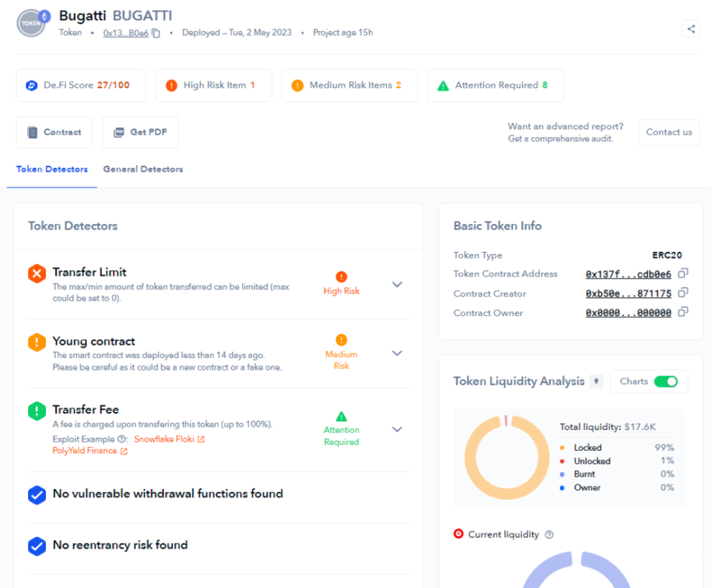Screen dimensions: 711x588
Task: Click the share icon at top right
Action: click(691, 29)
